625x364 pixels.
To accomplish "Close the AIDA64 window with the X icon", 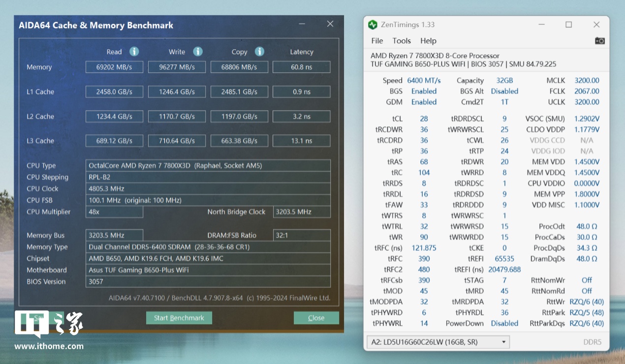I will tap(330, 24).
